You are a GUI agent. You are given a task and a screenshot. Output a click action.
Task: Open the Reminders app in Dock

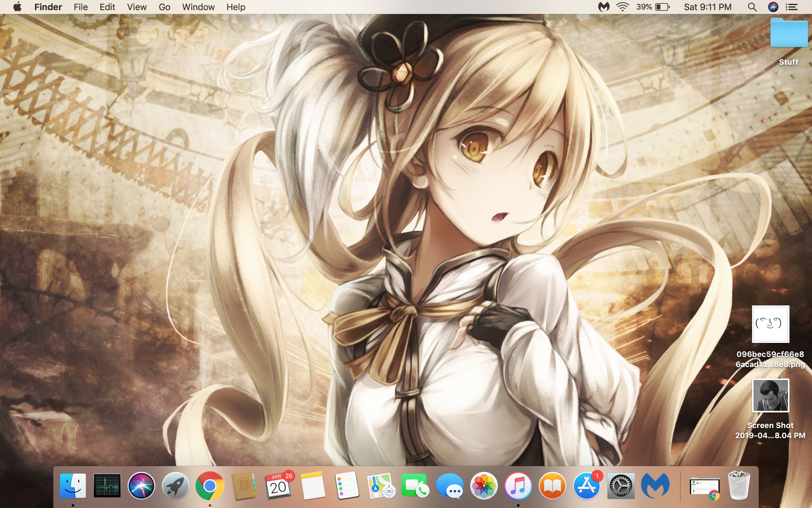coord(347,486)
